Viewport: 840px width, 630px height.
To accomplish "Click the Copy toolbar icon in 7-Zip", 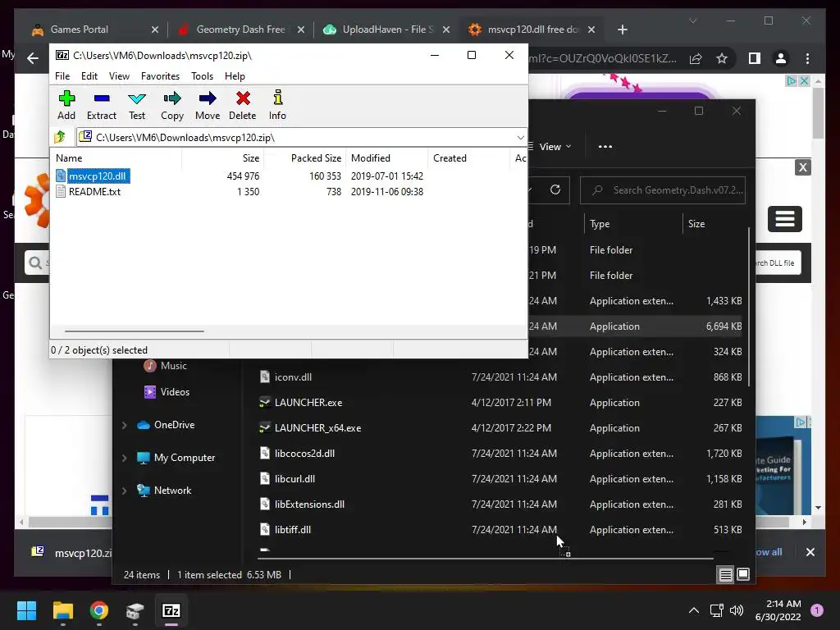I will pyautogui.click(x=172, y=106).
